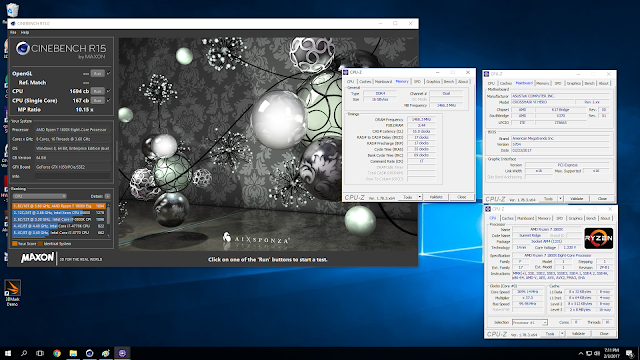This screenshot has height=360, width=640.
Task: Open Graphics tab in Mainboard CPU-Z window
Action: [x=573, y=83]
